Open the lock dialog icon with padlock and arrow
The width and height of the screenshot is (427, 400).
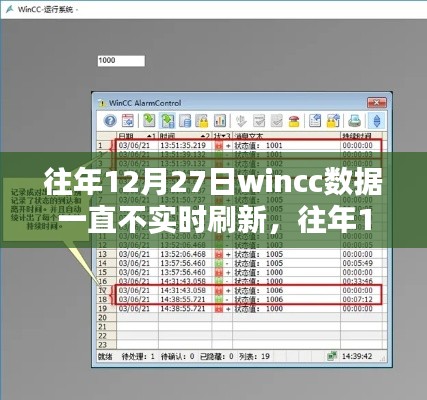(333, 121)
